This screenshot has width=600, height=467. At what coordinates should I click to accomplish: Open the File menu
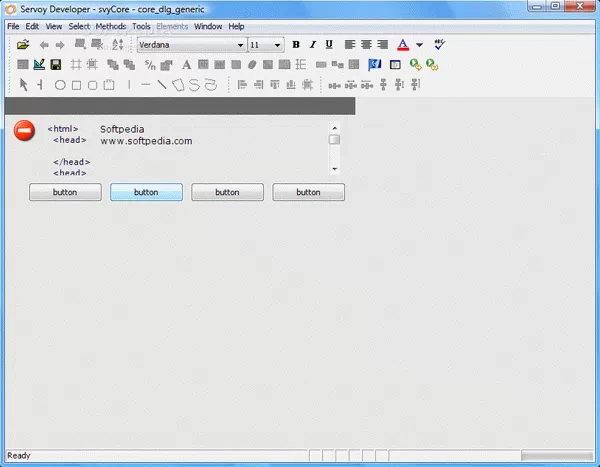pyautogui.click(x=13, y=26)
